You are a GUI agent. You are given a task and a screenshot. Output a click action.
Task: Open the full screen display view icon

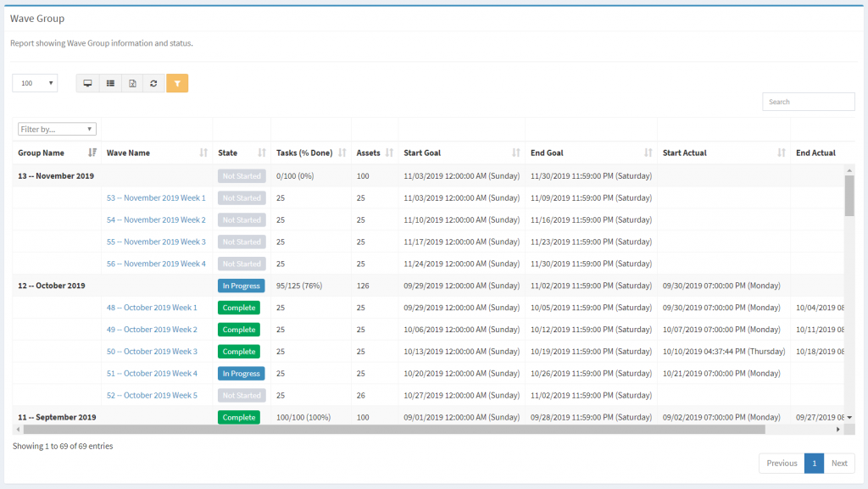[87, 83]
